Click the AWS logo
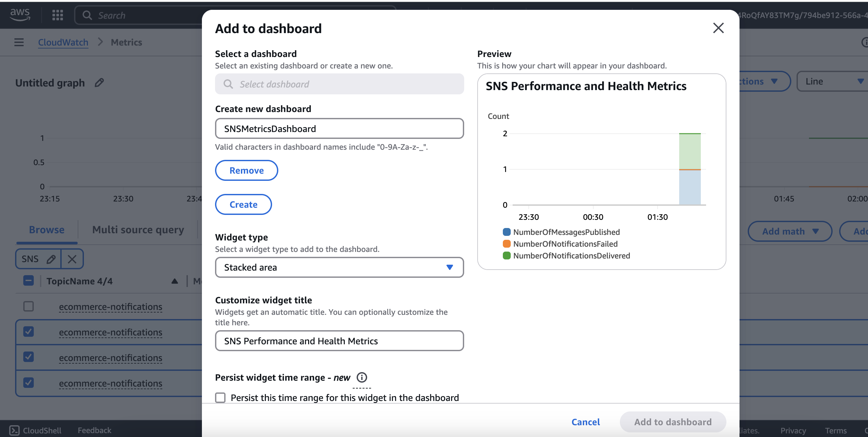This screenshot has height=437, width=868. pyautogui.click(x=20, y=15)
